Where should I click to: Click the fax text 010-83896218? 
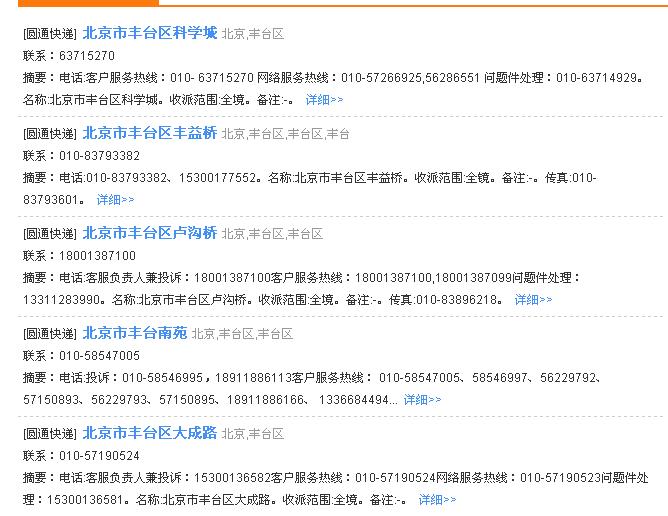click(x=456, y=300)
